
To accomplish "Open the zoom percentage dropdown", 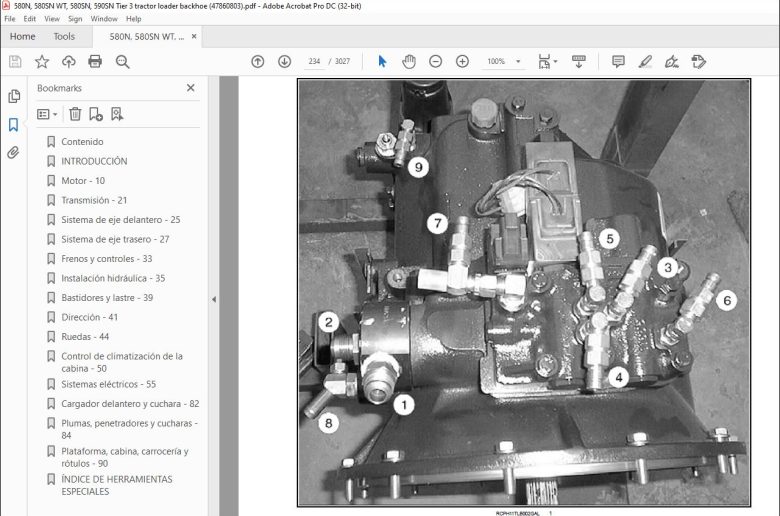I will tap(518, 62).
